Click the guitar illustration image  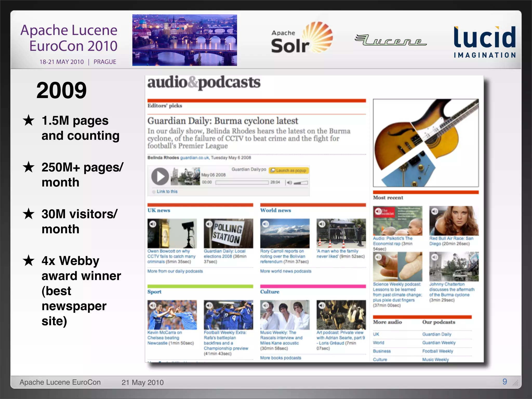(x=426, y=143)
